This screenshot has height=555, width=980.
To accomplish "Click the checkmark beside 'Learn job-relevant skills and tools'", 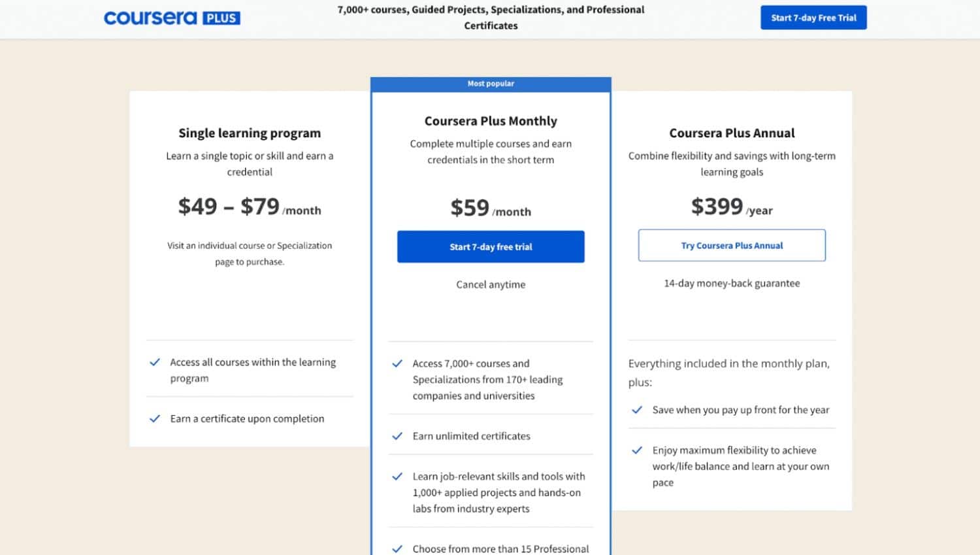I will point(397,476).
